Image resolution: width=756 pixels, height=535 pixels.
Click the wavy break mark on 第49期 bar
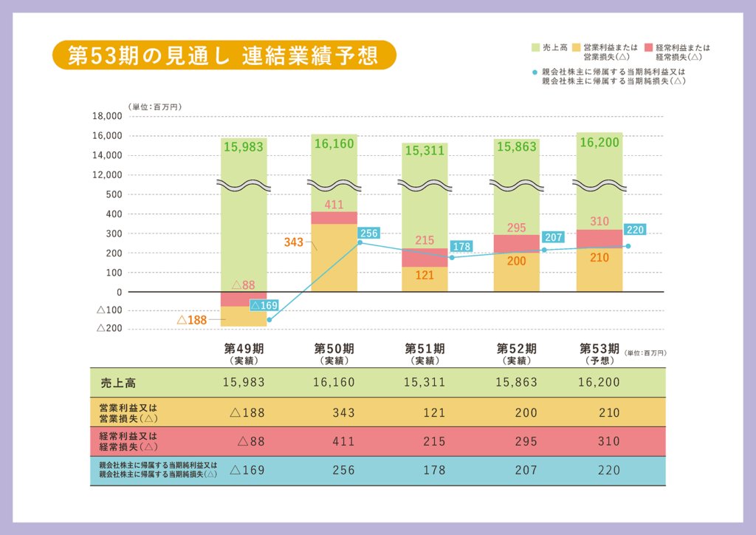[x=243, y=184]
